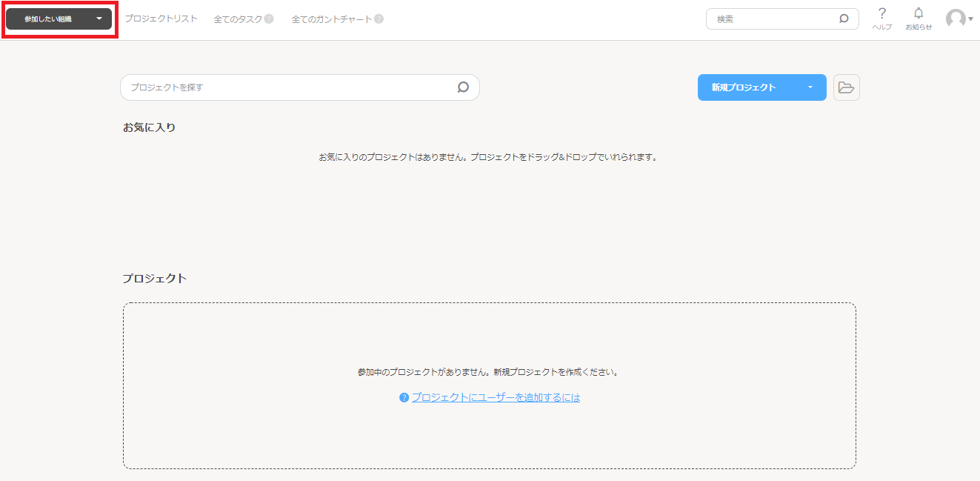Click the user avatar icon at top right
This screenshot has height=481, width=980.
(955, 19)
